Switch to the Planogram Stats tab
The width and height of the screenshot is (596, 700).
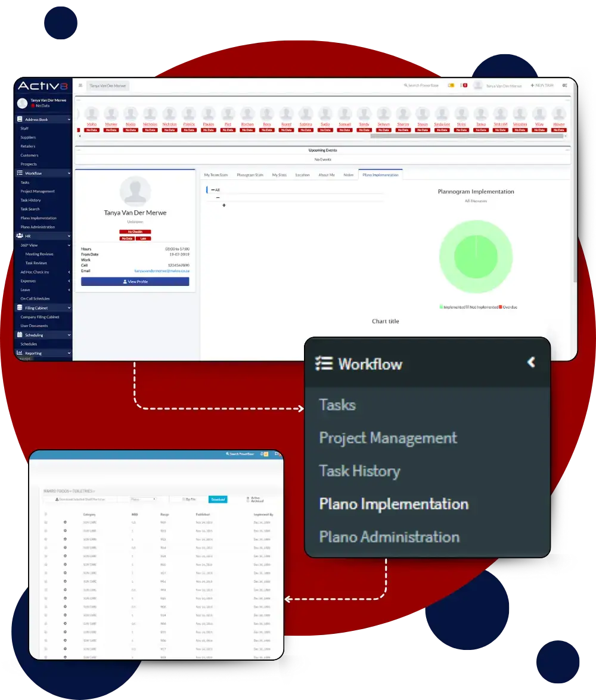coord(250,175)
